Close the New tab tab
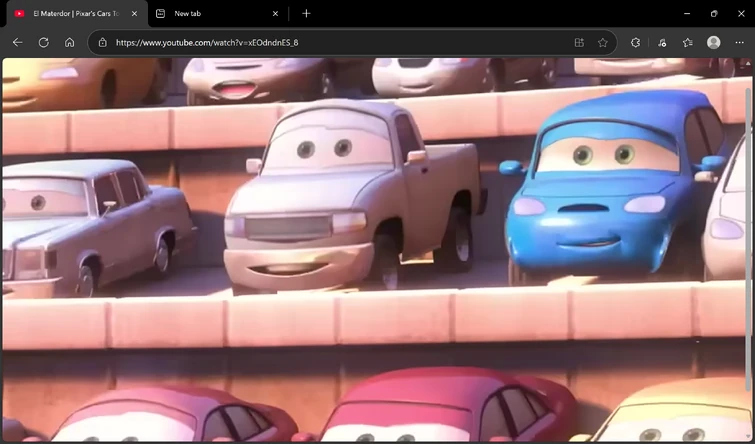Viewport: 755px width, 444px height. click(275, 13)
